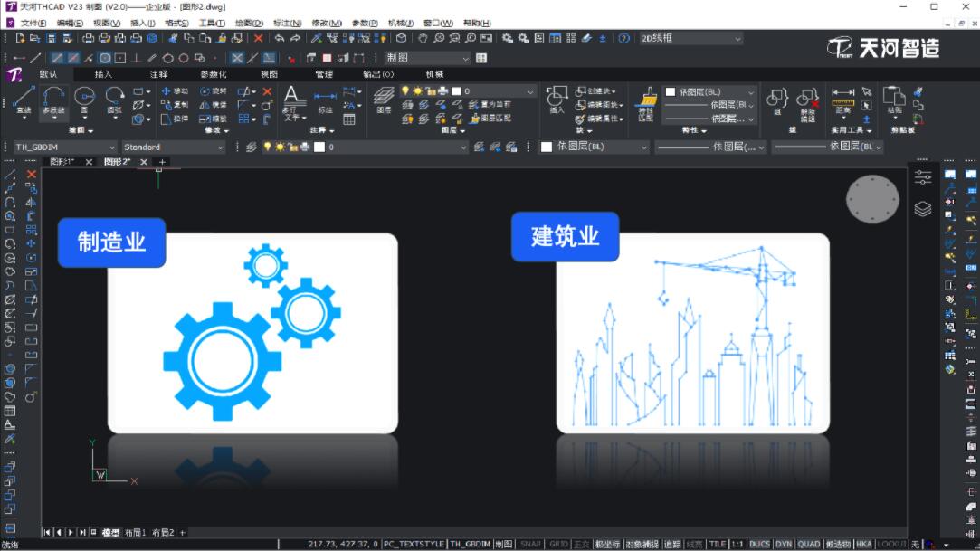980x551 pixels.
Task: Toggle DYN dynamic input in status bar
Action: pyautogui.click(x=784, y=544)
